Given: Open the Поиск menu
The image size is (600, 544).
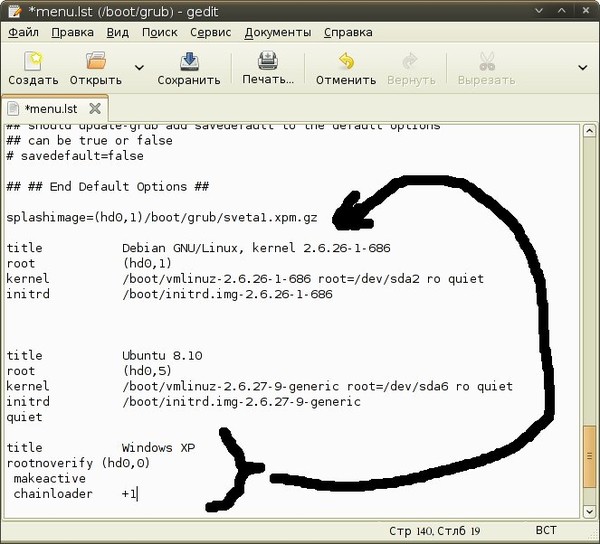Looking at the screenshot, I should click(x=160, y=33).
